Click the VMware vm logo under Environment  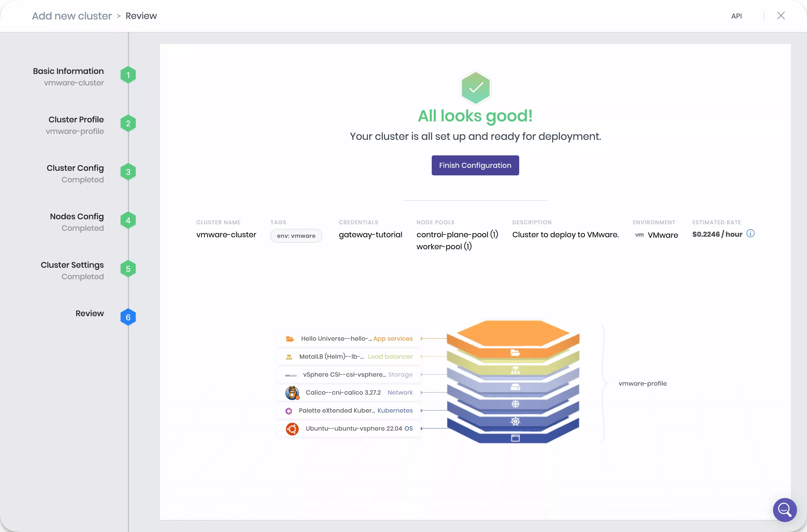pyautogui.click(x=639, y=235)
